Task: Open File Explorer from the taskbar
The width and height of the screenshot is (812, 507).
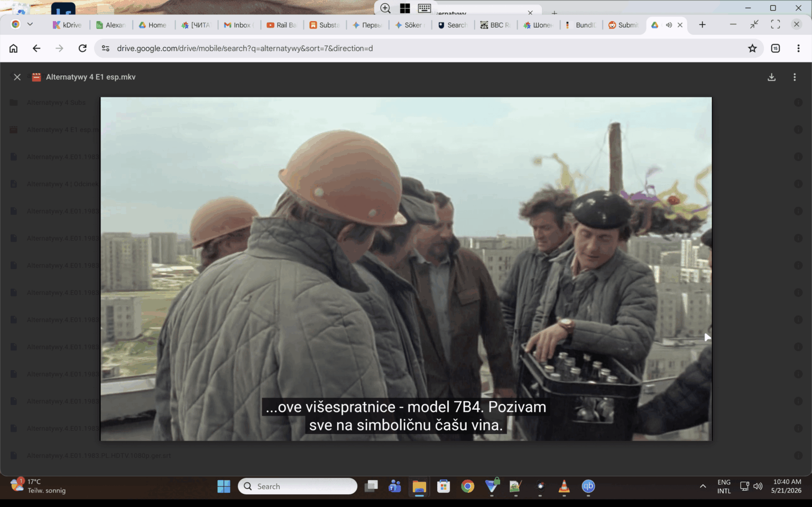Action: 419,486
